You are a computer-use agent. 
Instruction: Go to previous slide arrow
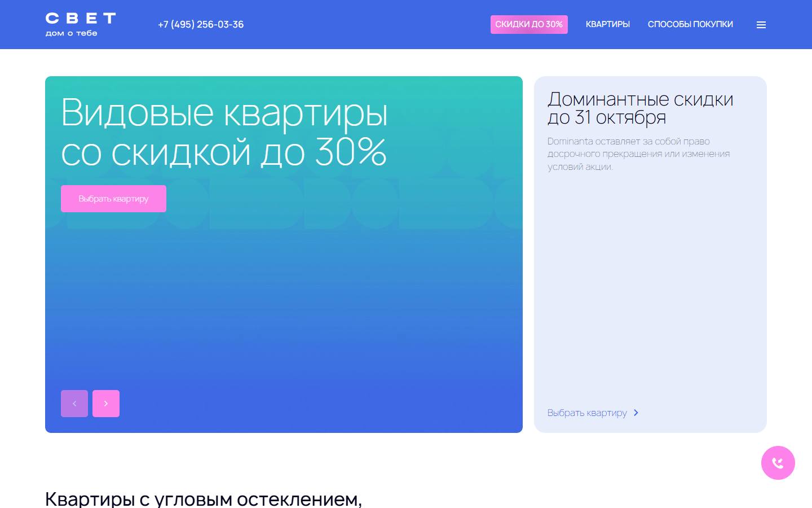[x=74, y=404]
